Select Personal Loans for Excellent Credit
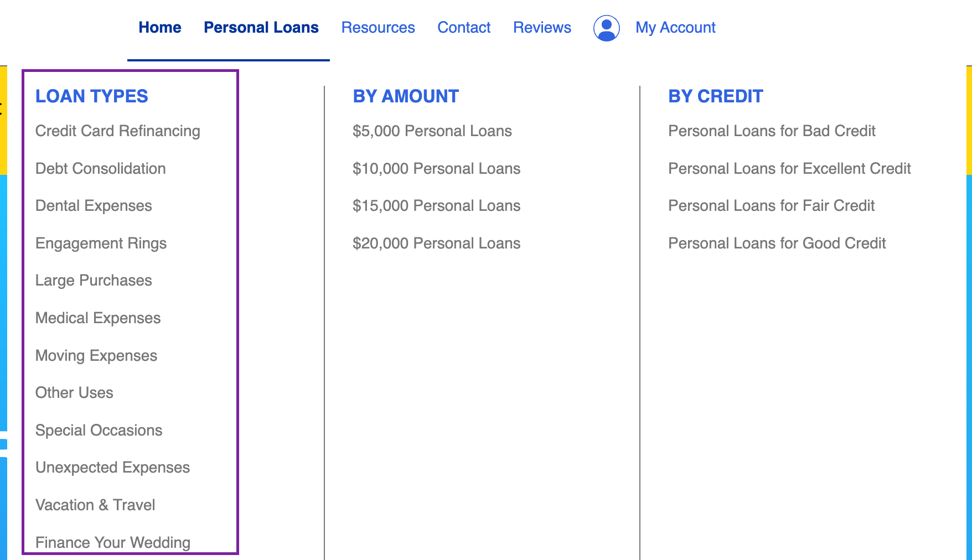The image size is (972, 560). tap(789, 169)
